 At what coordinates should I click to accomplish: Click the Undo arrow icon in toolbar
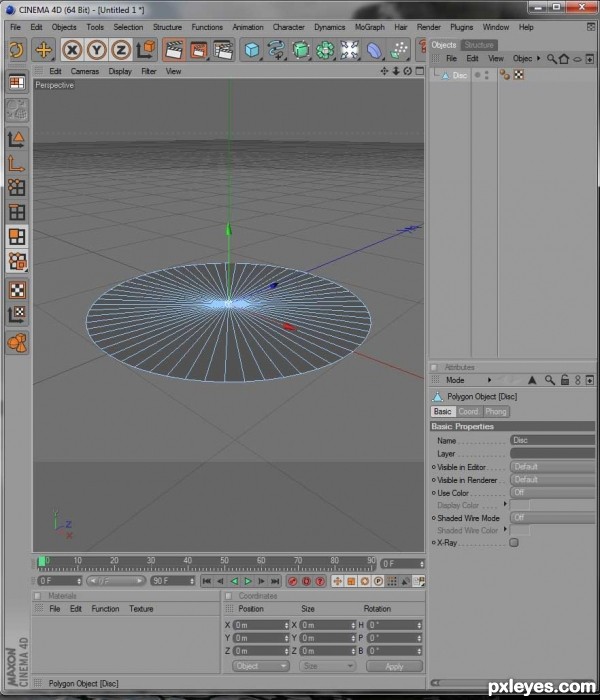(x=17, y=50)
